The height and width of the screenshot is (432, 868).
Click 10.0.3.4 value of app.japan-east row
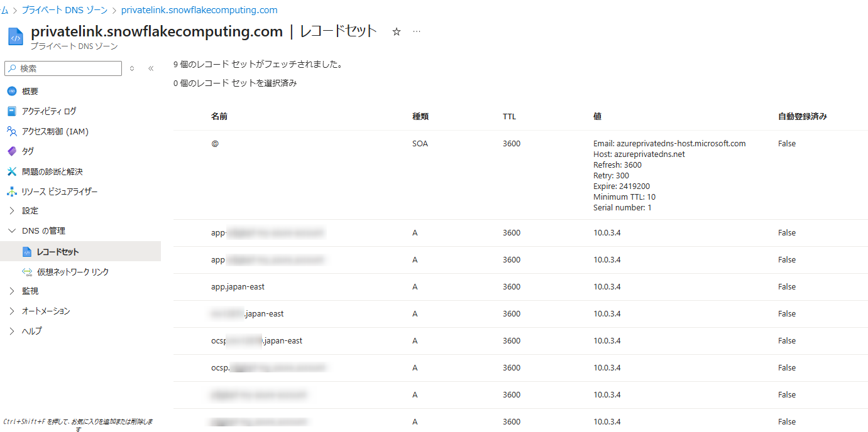607,286
